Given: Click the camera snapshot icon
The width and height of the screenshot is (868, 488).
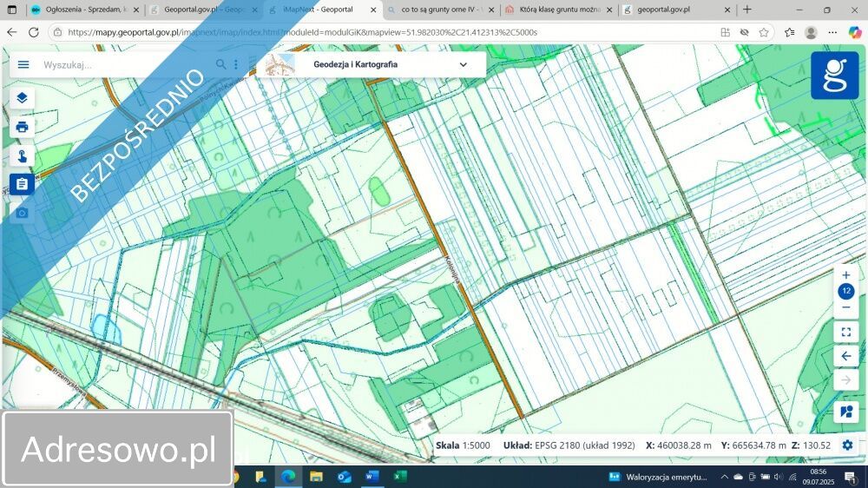Looking at the screenshot, I should coord(23,213).
